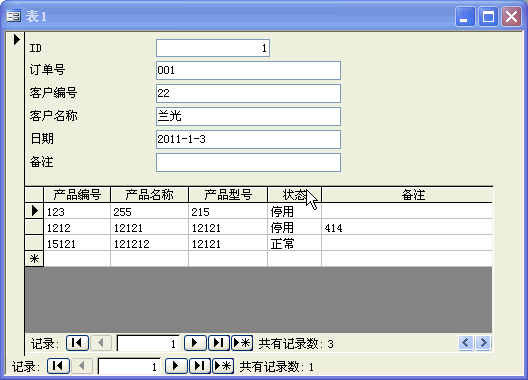Select the new-row asterisk selector
This screenshot has height=380, width=528.
(x=34, y=259)
